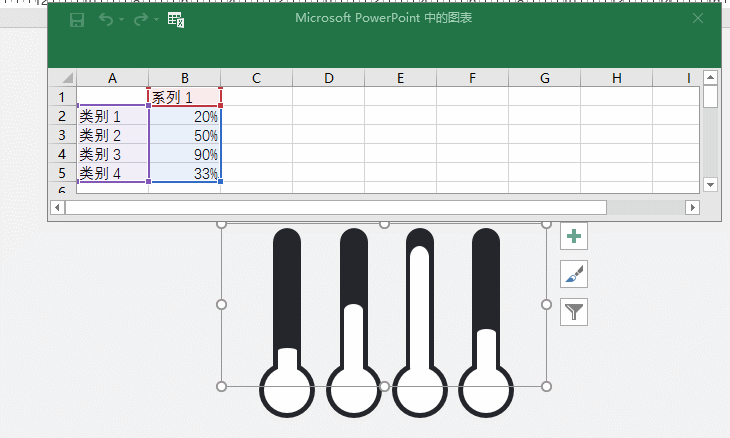Image resolution: width=730 pixels, height=438 pixels.
Task: Select cell containing 类别 2
Action: (x=112, y=135)
